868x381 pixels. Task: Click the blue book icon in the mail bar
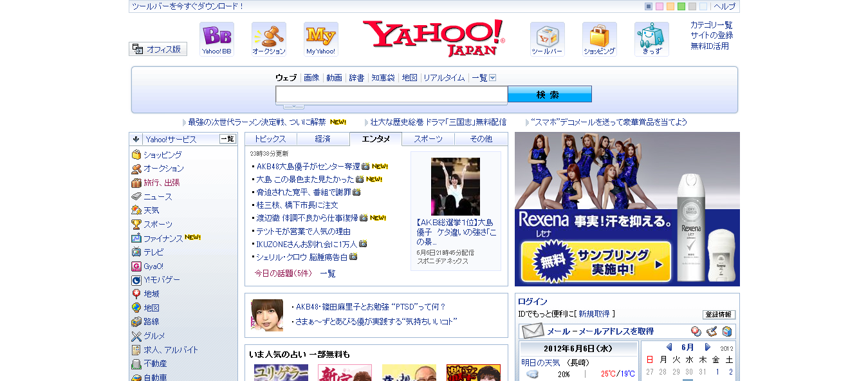[x=727, y=331]
